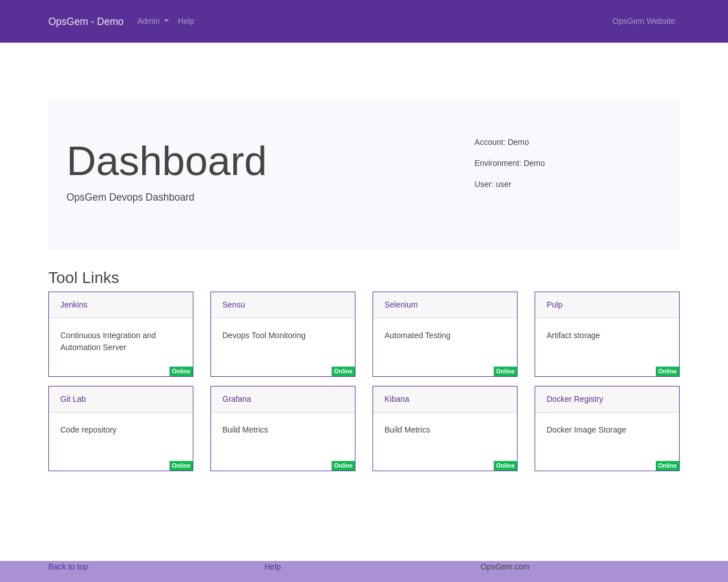Open the Admin dropdown menu

153,21
